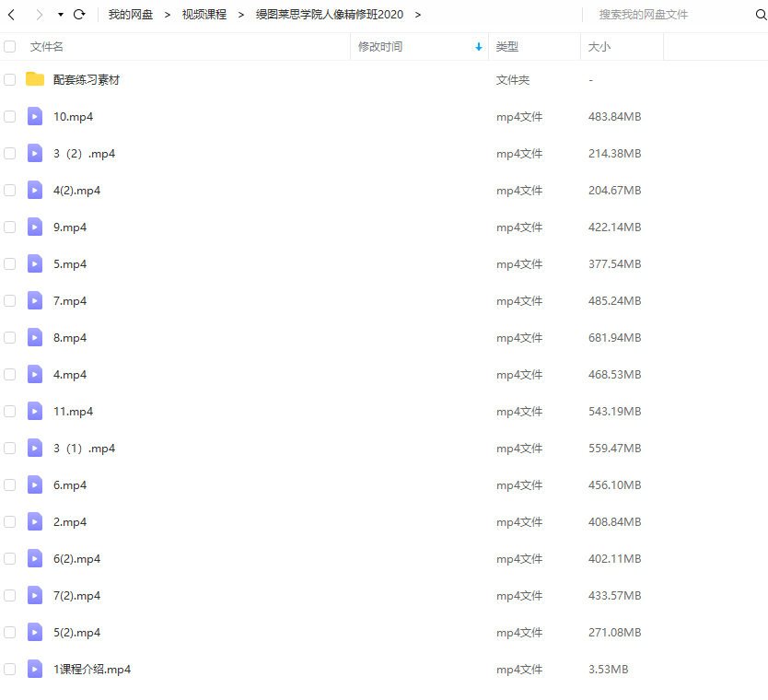Click the back navigation arrow
Image resolution: width=768 pixels, height=700 pixels.
[x=11, y=14]
